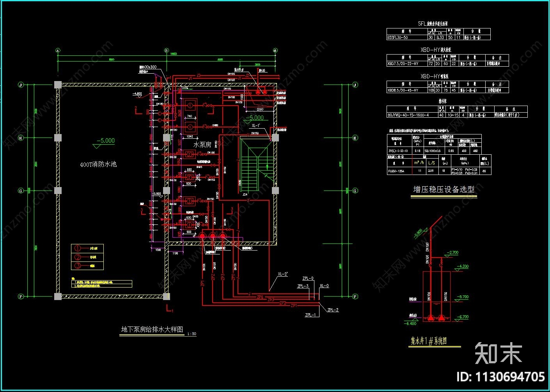Viewport: 550px width, 392px height.
Task: Click the 'ZPL-0' pipe label
Action: [308, 279]
